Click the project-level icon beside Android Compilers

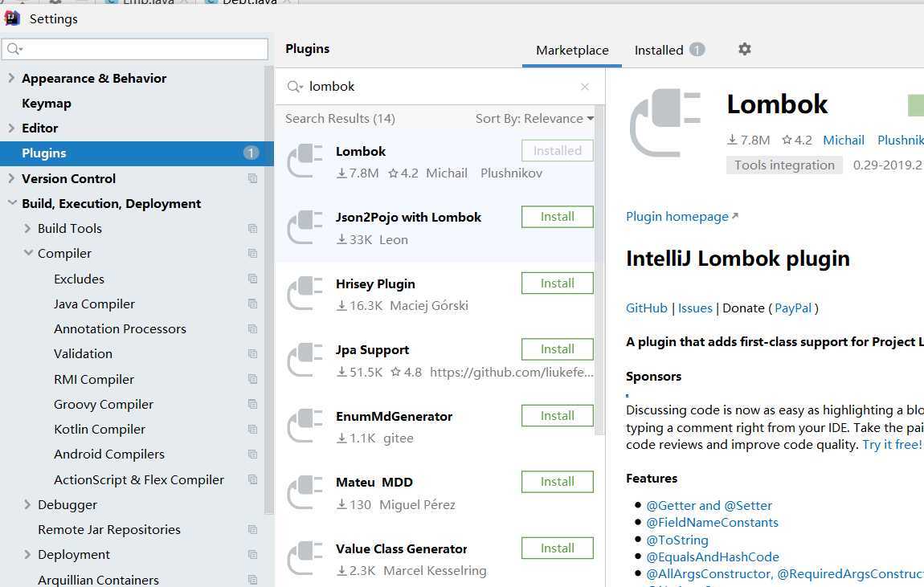pyautogui.click(x=253, y=454)
